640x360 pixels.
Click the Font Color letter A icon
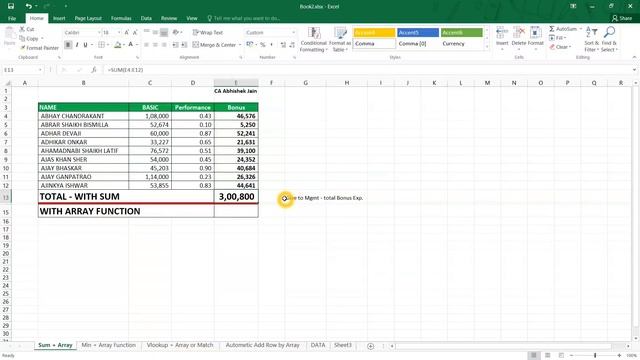click(x=131, y=44)
